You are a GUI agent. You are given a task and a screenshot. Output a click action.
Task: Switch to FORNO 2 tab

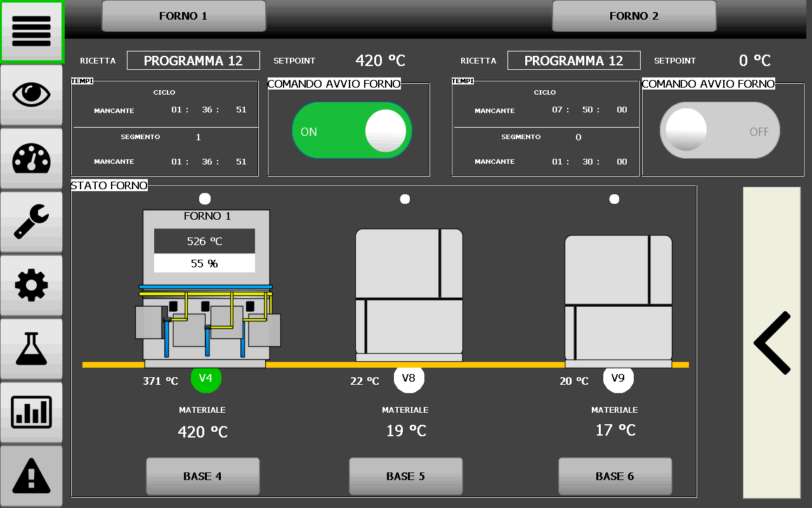(634, 16)
